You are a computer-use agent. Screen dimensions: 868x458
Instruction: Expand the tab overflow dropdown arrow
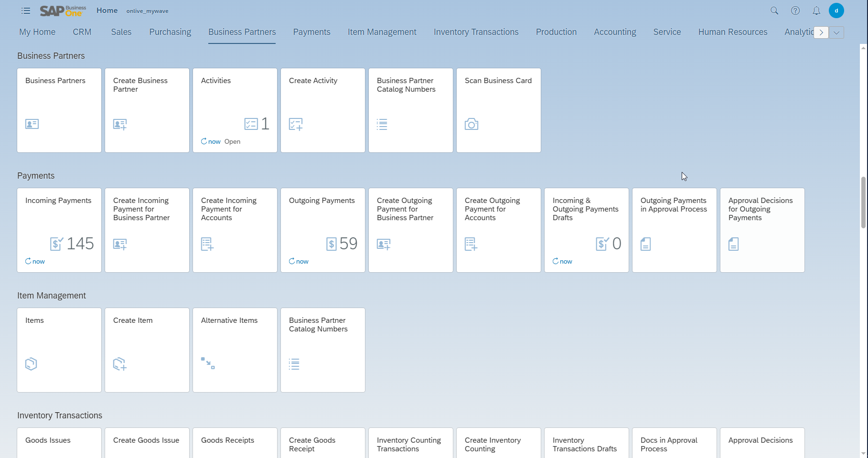[x=836, y=32]
